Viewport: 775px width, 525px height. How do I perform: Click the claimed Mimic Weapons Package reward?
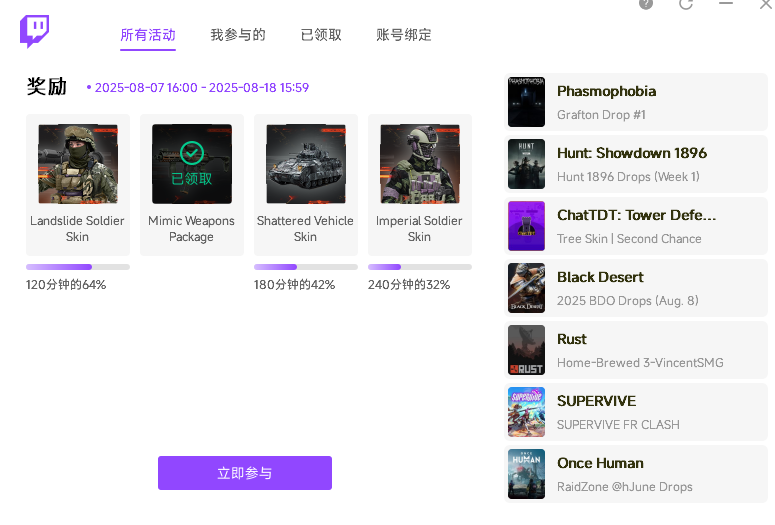pos(192,164)
